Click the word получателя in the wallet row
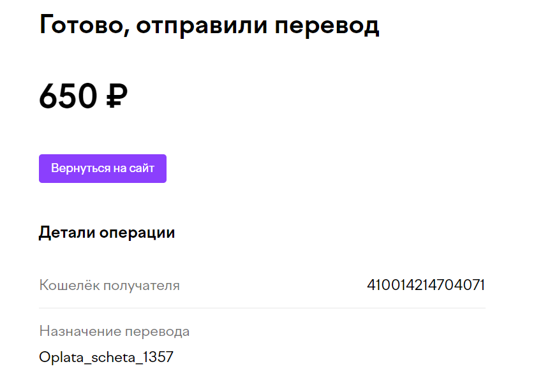The image size is (543, 392). pos(142,286)
